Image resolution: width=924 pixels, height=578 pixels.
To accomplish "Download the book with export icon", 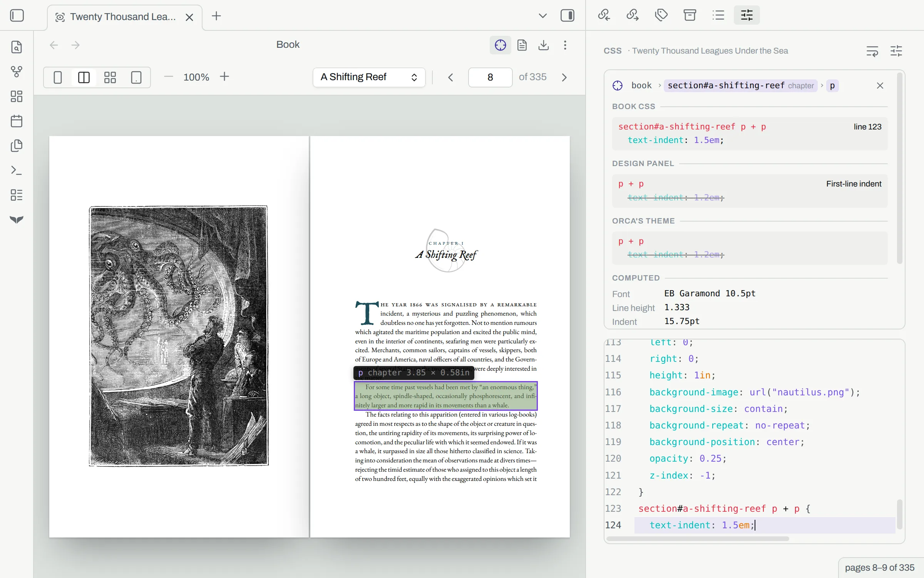I will pyautogui.click(x=544, y=45).
